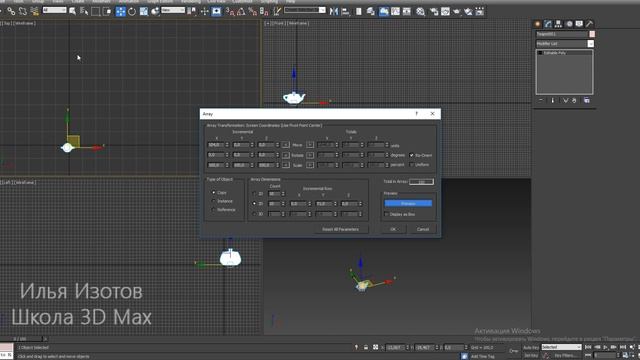This screenshot has width=640, height=360.
Task: Open the Selected key mode dropdown
Action: pos(561,347)
